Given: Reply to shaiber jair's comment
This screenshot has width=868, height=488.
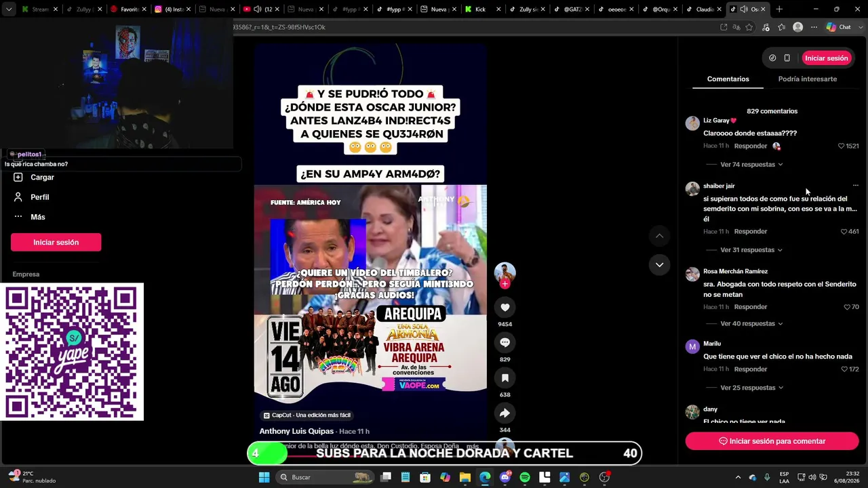Looking at the screenshot, I should (750, 231).
